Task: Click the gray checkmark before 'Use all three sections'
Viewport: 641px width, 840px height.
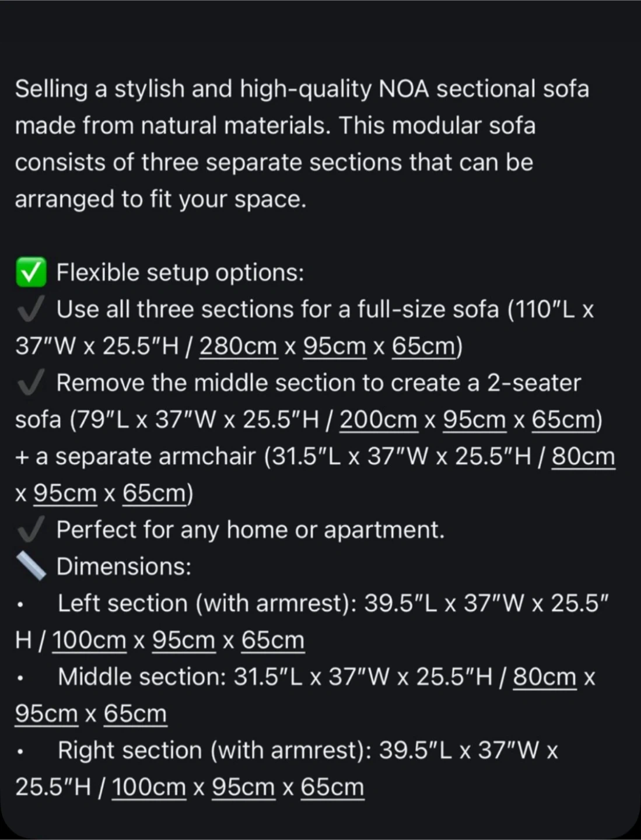Action: 31,310
